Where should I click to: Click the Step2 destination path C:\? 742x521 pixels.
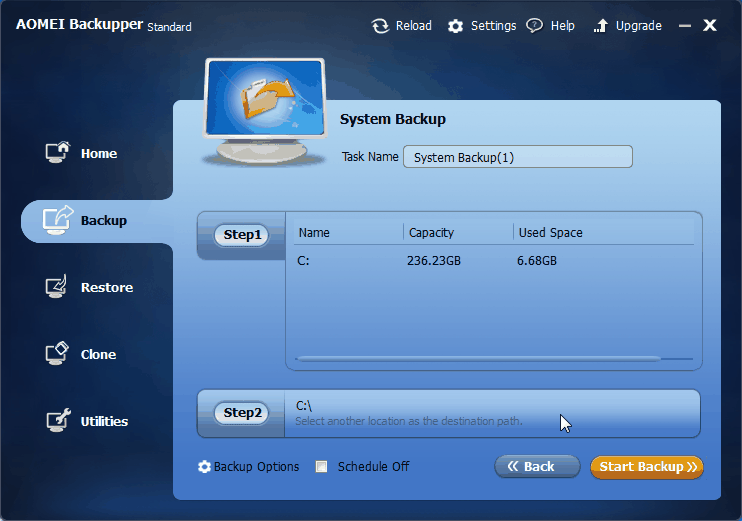click(303, 406)
